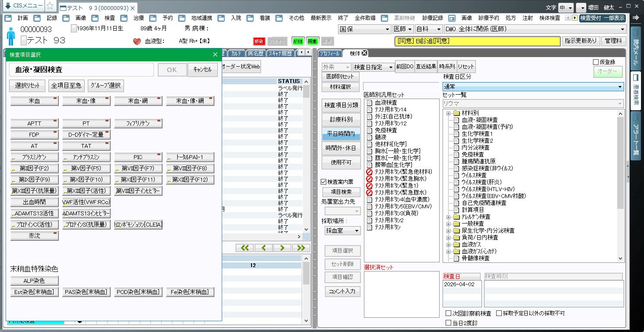Uncheck the 検査案内票 checkbox
The image size is (644, 332).
pos(324,182)
